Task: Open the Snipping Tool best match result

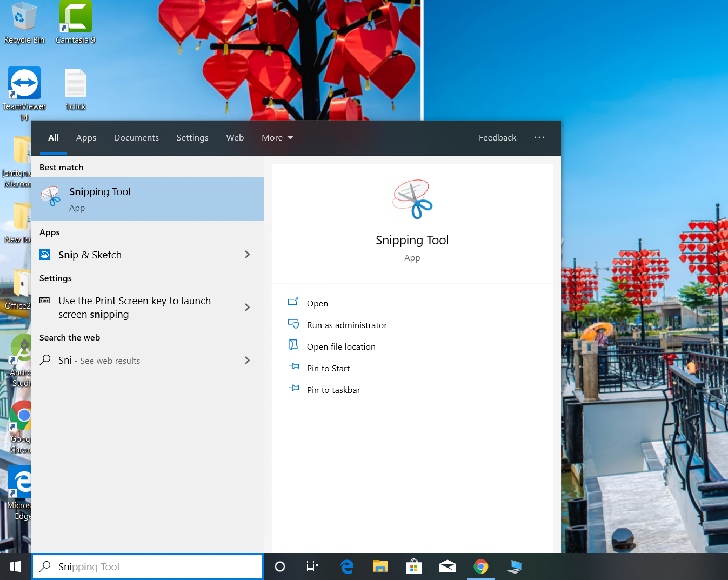Action: tap(148, 199)
